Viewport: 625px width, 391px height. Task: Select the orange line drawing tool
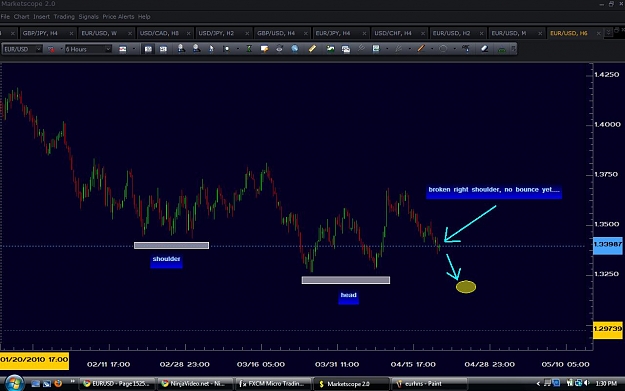(421, 49)
